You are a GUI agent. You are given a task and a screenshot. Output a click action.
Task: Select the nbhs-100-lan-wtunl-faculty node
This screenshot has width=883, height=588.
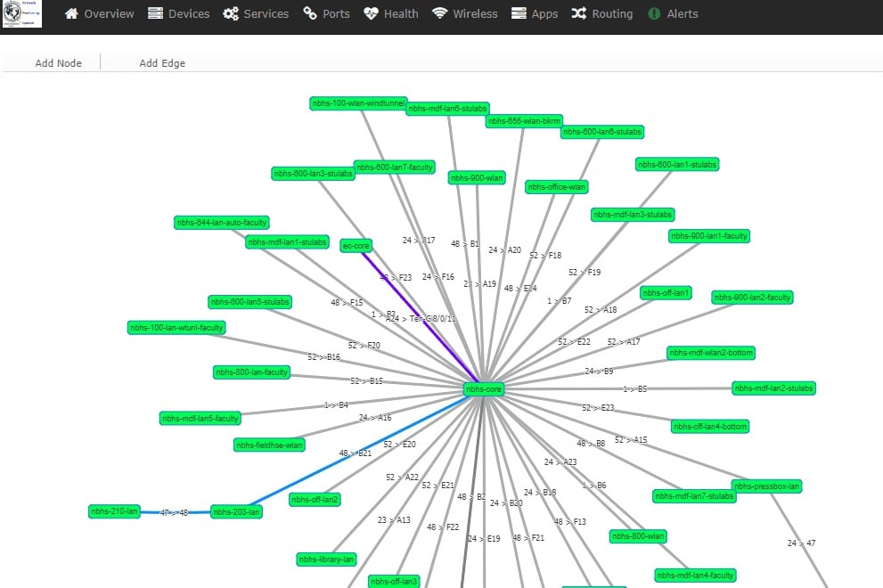(176, 328)
